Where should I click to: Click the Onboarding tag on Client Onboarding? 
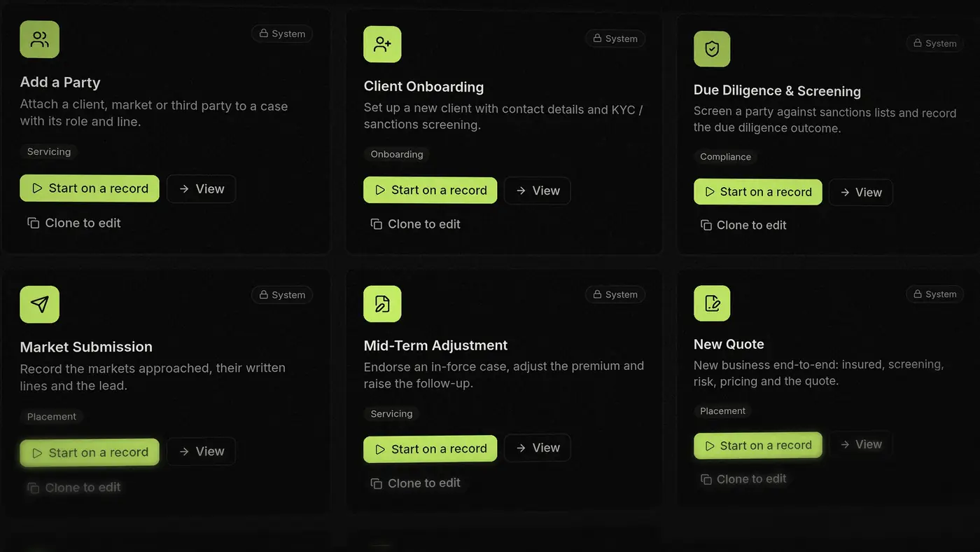(x=397, y=154)
